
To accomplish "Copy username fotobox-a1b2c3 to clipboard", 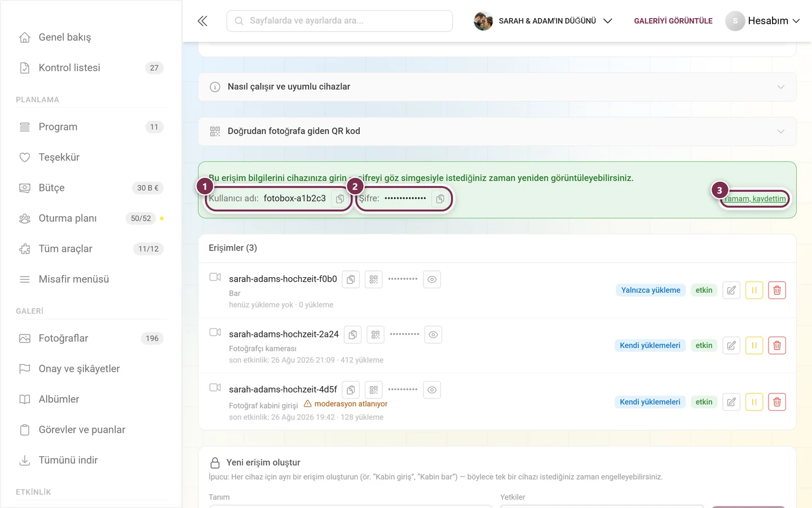I will coord(340,199).
